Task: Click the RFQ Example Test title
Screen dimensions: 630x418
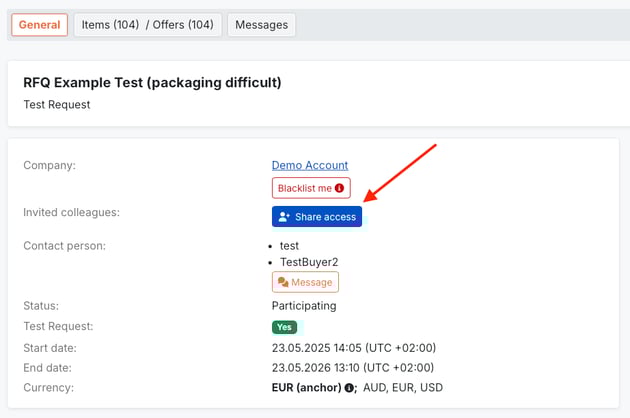Action: coord(152,83)
